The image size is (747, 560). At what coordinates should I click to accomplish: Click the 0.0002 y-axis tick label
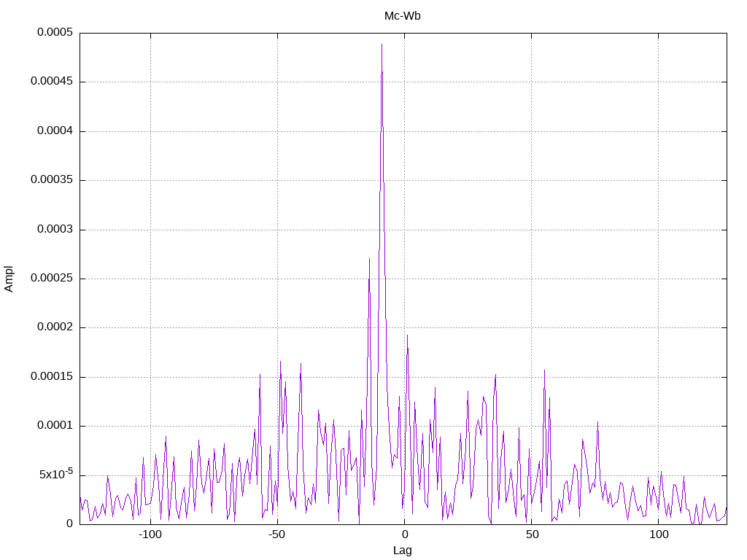[x=55, y=327]
